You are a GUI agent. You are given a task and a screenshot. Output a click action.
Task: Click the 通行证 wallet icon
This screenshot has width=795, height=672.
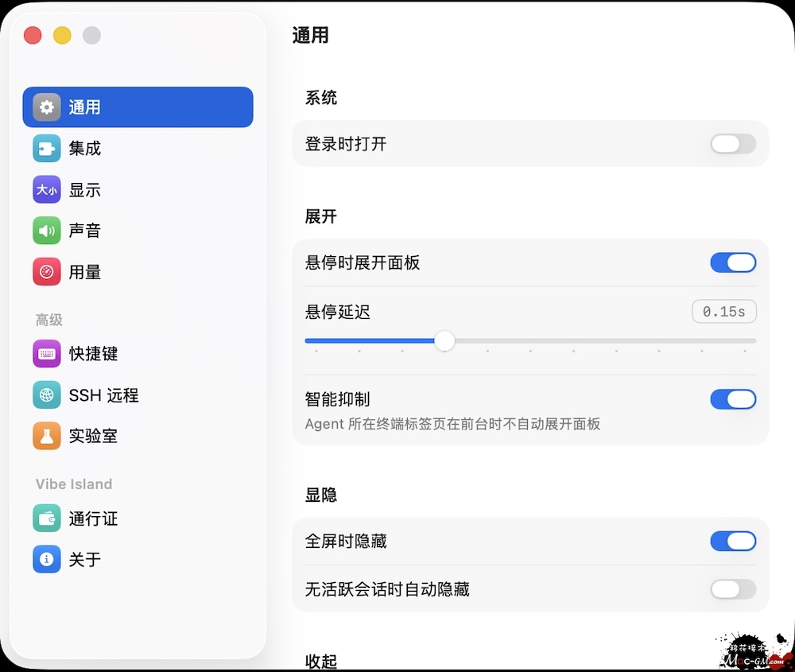tap(47, 519)
